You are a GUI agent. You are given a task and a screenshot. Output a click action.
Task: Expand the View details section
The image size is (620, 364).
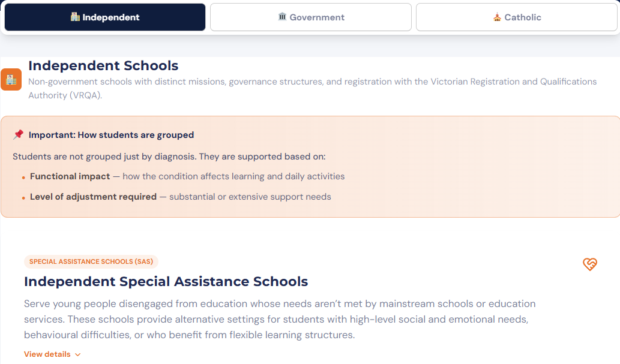pos(52,354)
